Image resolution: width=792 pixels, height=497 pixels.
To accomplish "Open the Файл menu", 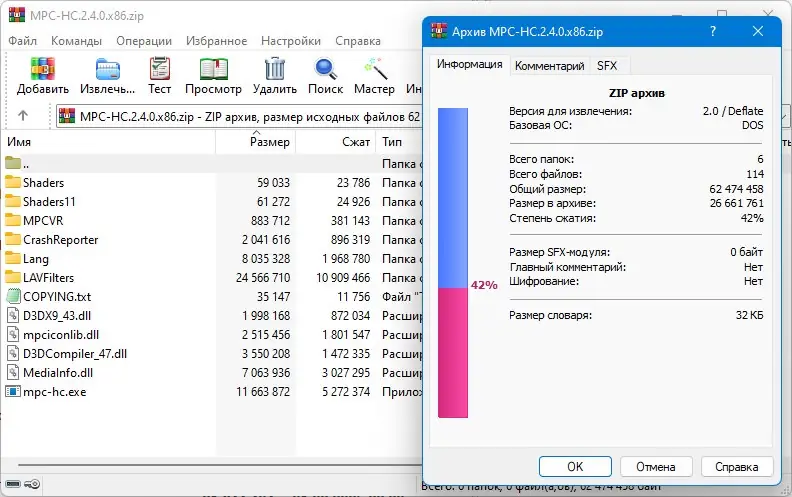I will [22, 41].
